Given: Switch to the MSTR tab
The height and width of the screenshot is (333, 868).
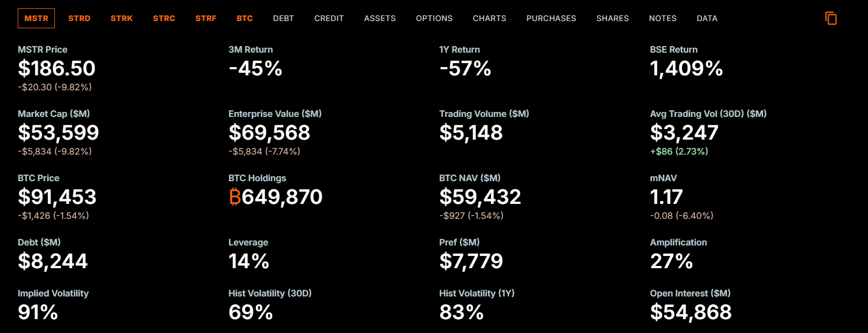Looking at the screenshot, I should 36,18.
